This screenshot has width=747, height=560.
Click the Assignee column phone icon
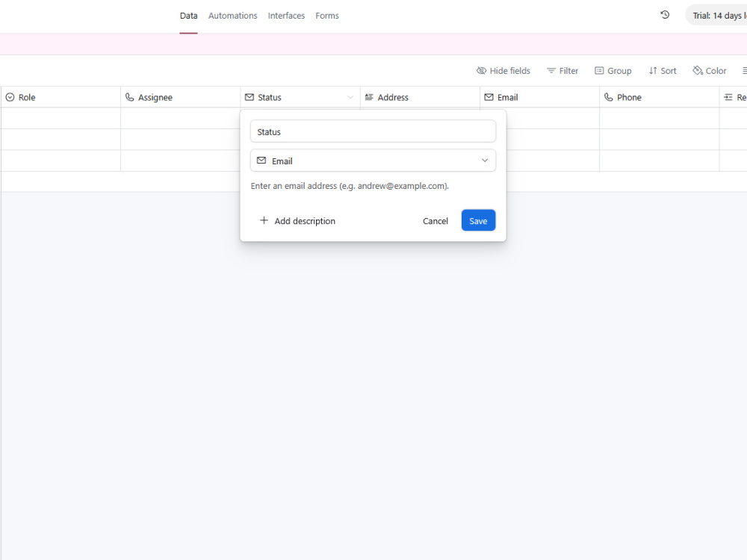pyautogui.click(x=129, y=97)
